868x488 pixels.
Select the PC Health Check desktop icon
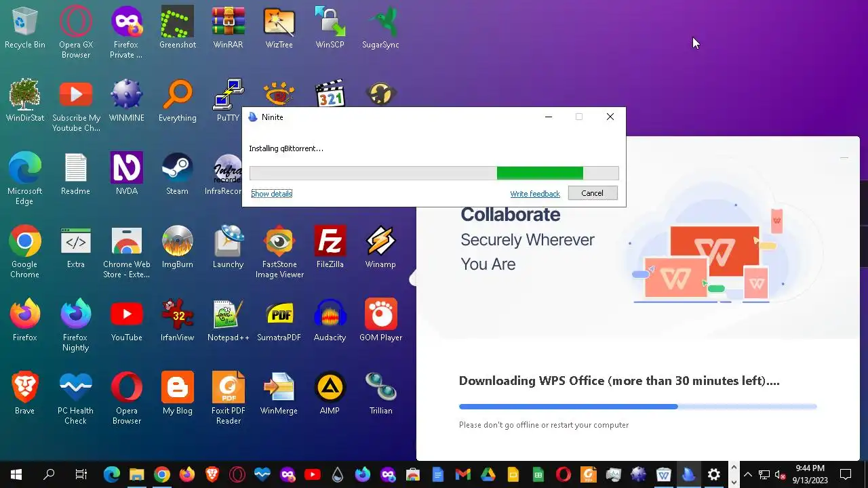[76, 399]
